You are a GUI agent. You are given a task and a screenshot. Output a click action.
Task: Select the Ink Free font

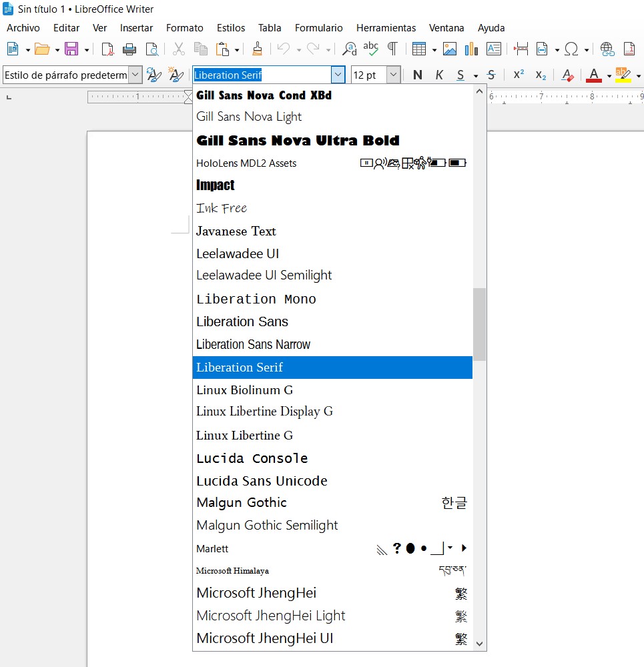coord(332,208)
